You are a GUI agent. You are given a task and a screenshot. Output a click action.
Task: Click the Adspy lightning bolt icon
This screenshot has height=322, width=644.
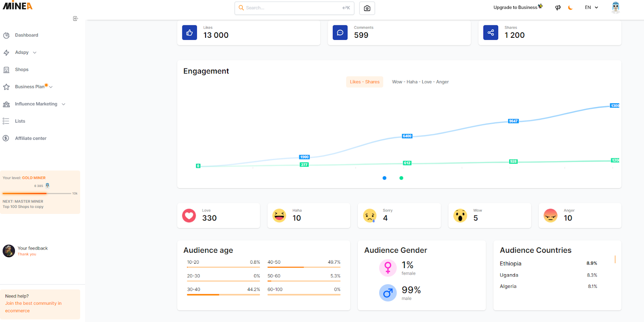coord(6,53)
